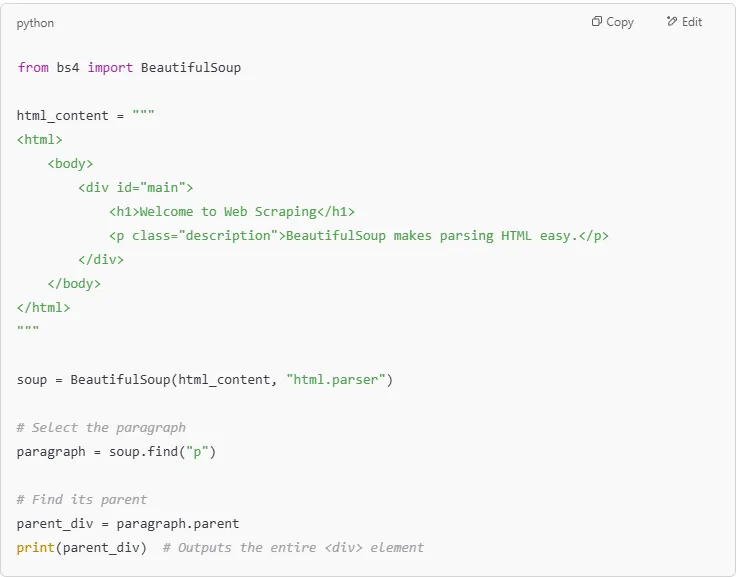Click the paragraph.parent assignment line
This screenshot has width=738, height=577.
[128, 524]
